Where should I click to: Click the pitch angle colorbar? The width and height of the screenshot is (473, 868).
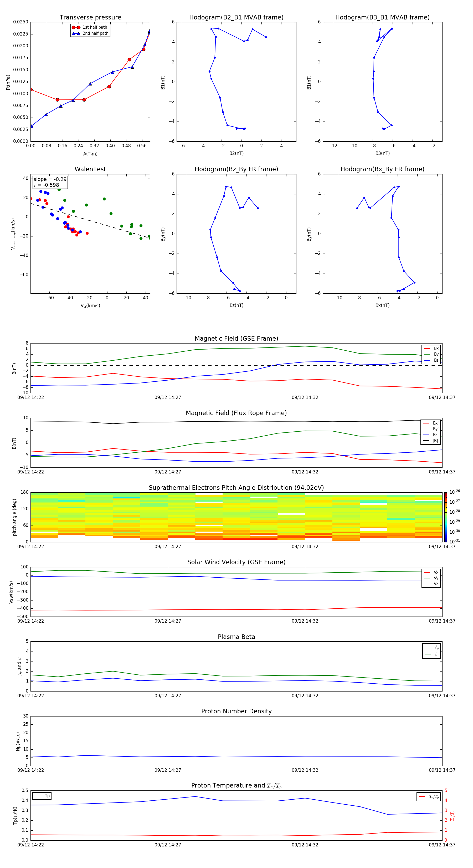(x=446, y=517)
